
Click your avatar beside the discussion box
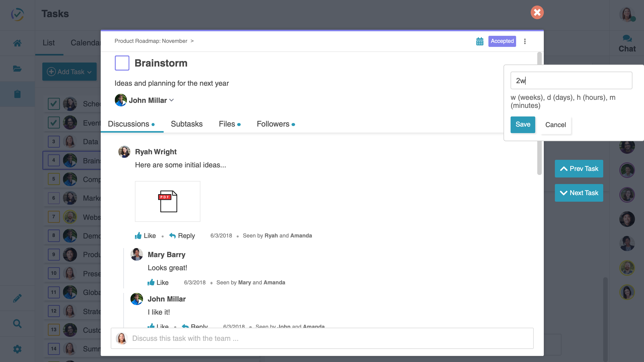(x=122, y=338)
